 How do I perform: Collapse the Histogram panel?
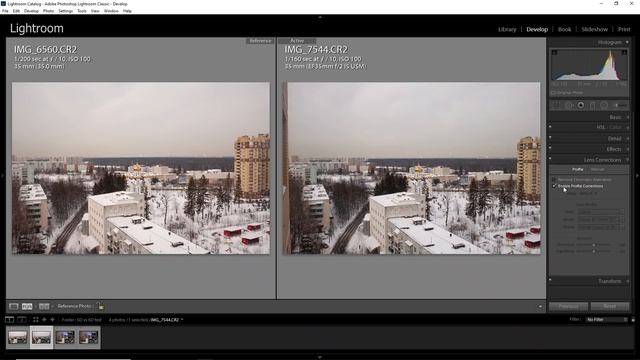tap(627, 42)
